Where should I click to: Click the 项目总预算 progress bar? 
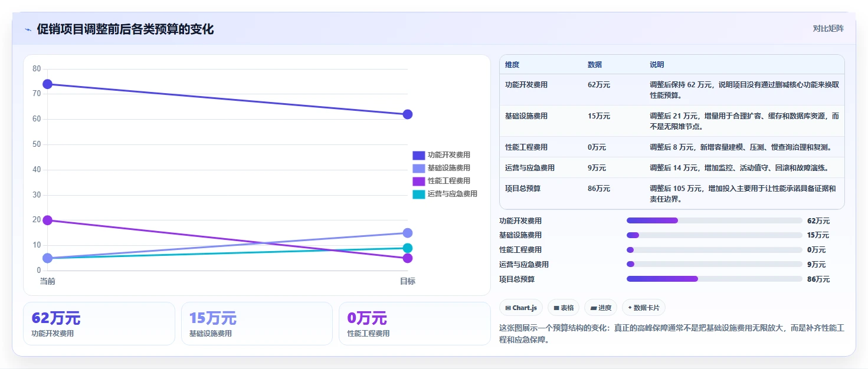click(x=715, y=279)
